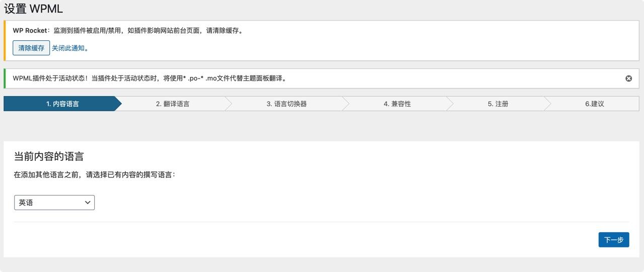Click the 当前内容的语言 heading
The width and height of the screenshot is (644, 272).
(49, 156)
